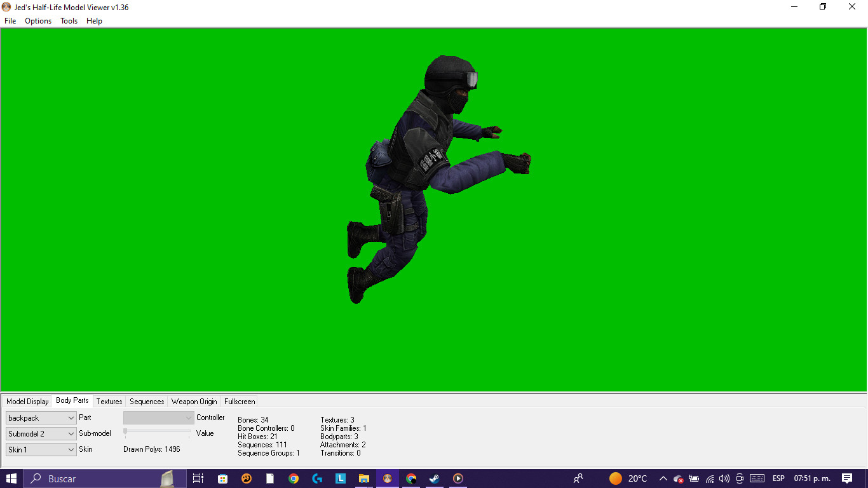Open the Logitech G app in the taskbar
The image size is (868, 488).
point(317,478)
